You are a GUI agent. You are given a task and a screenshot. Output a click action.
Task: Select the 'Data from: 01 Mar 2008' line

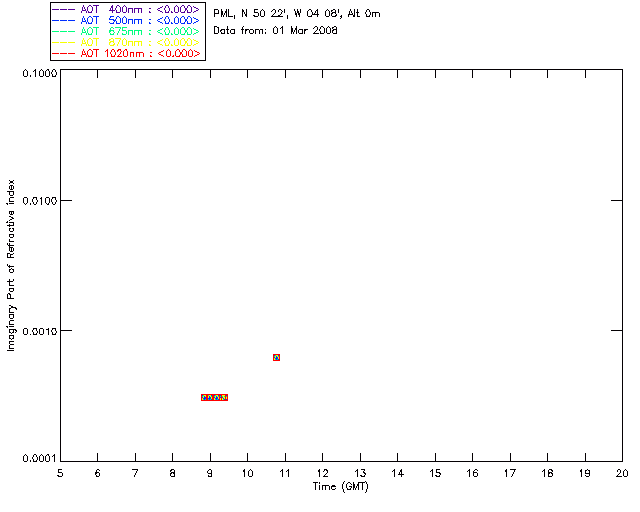point(275,31)
